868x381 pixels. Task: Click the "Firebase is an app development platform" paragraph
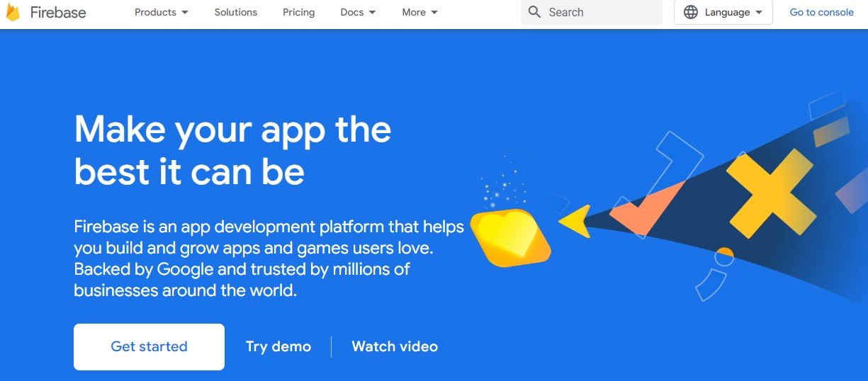click(x=269, y=258)
